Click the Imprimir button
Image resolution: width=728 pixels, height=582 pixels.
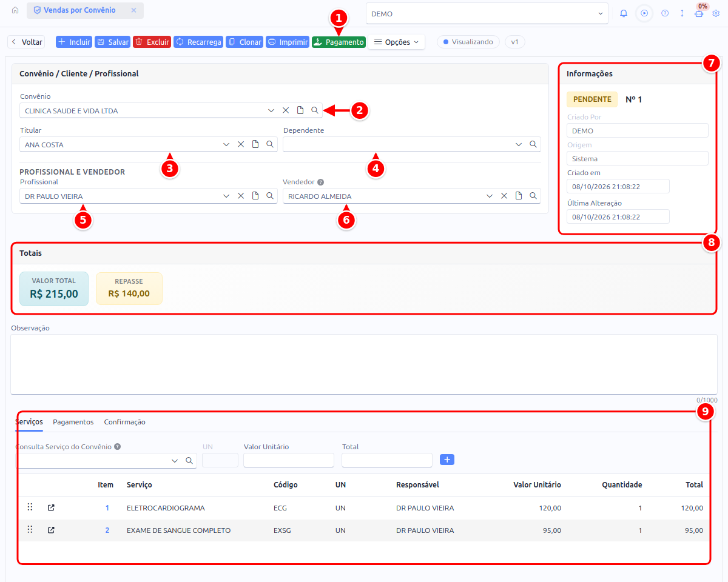pos(288,42)
